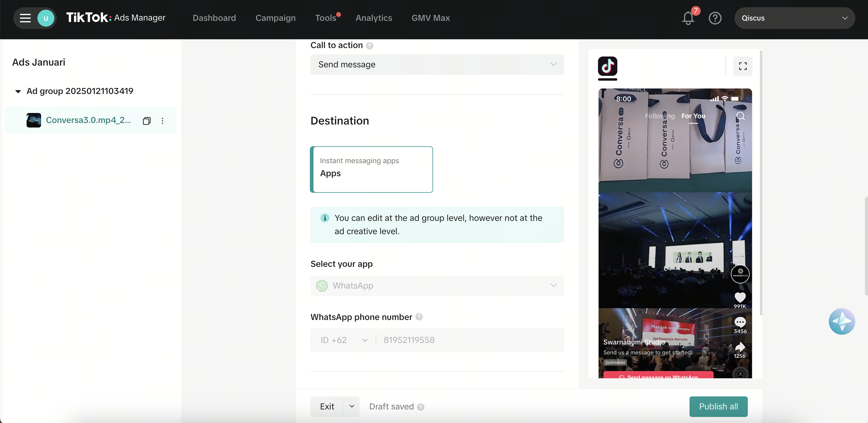Open the Dashboard tab
This screenshot has width=868, height=423.
tap(214, 18)
